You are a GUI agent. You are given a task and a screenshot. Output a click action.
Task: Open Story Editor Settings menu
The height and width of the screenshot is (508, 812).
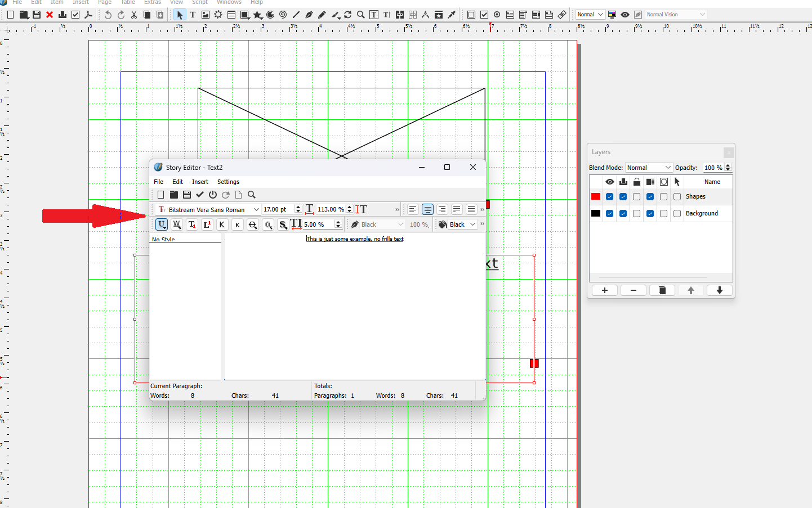tap(228, 182)
